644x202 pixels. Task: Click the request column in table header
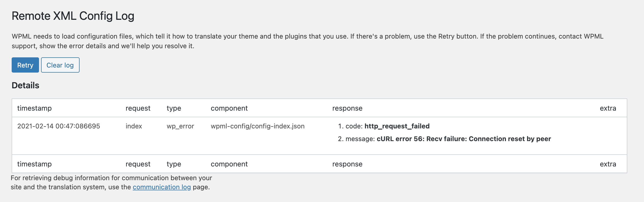pyautogui.click(x=138, y=108)
